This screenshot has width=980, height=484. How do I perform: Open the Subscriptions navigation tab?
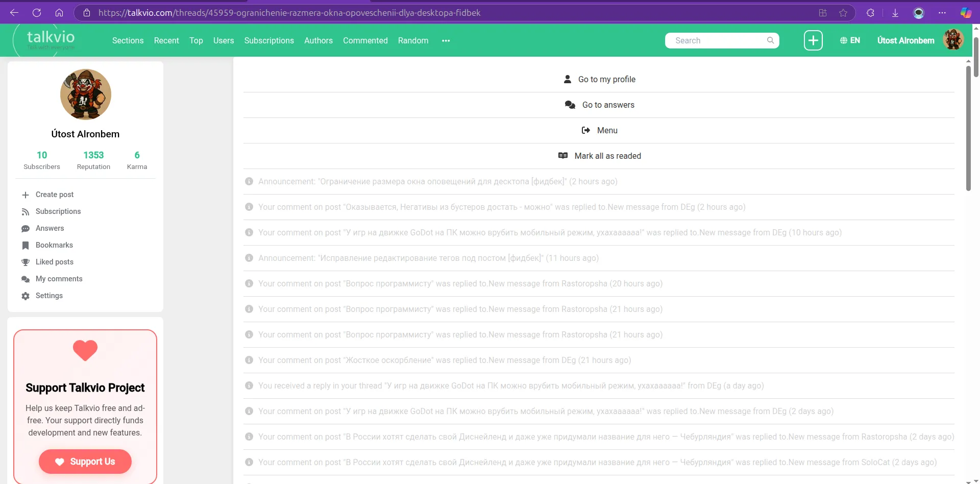[269, 40]
